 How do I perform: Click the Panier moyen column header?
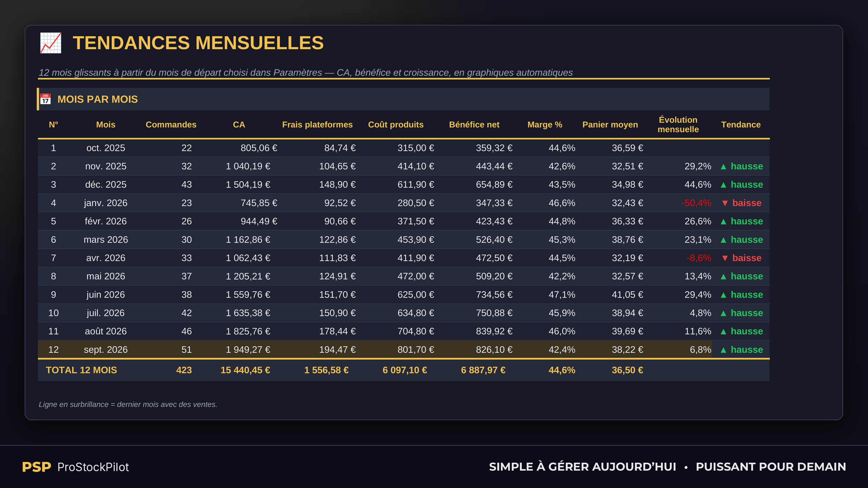[x=610, y=125]
